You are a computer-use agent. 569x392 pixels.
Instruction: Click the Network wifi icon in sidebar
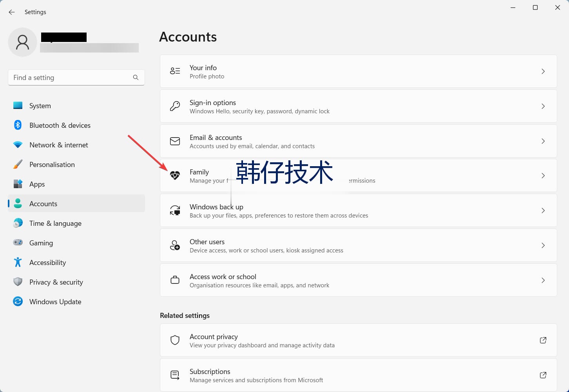click(x=18, y=145)
